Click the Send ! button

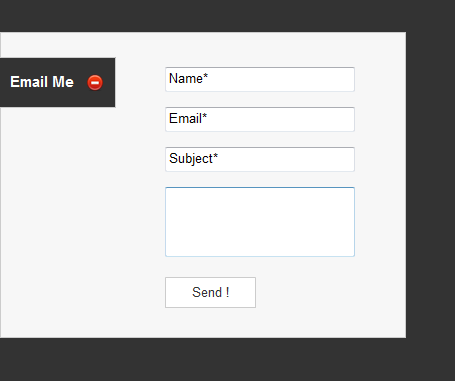click(210, 292)
